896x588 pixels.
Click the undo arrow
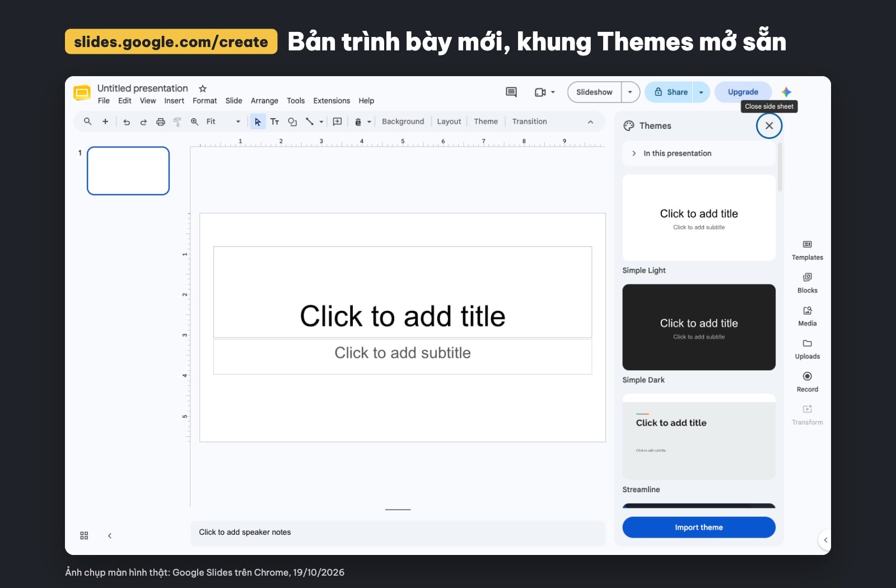(x=127, y=122)
